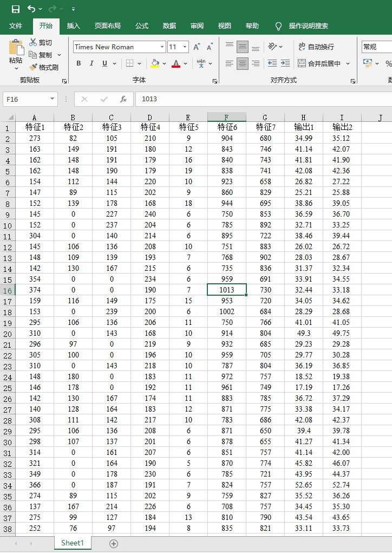Switch to the 视图 ribbon tab

pos(225,26)
